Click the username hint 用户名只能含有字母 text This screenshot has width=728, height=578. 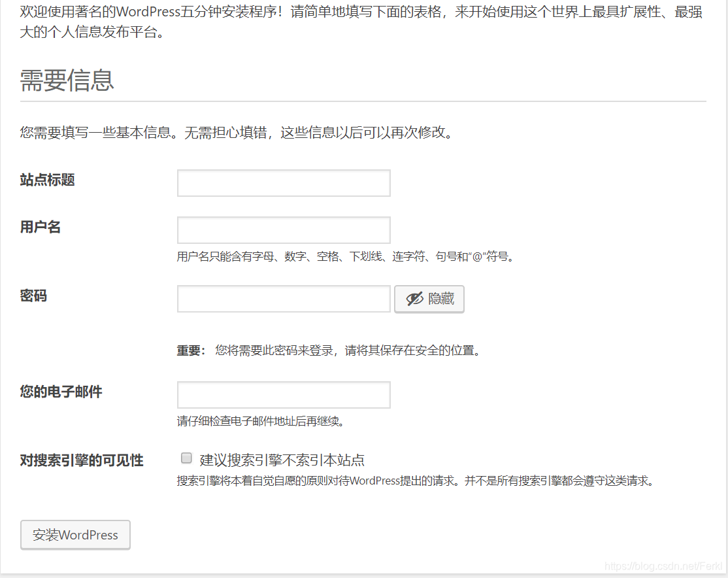[x=346, y=256]
